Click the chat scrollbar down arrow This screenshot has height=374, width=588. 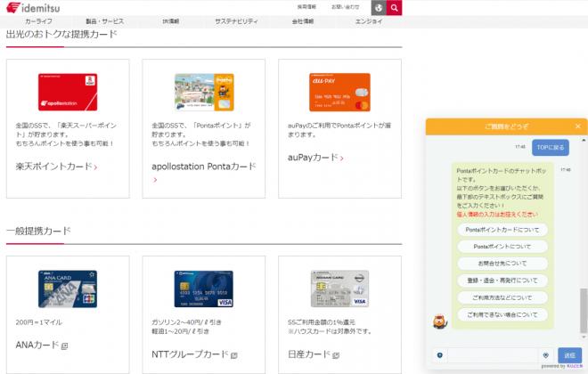pyautogui.click(x=584, y=337)
